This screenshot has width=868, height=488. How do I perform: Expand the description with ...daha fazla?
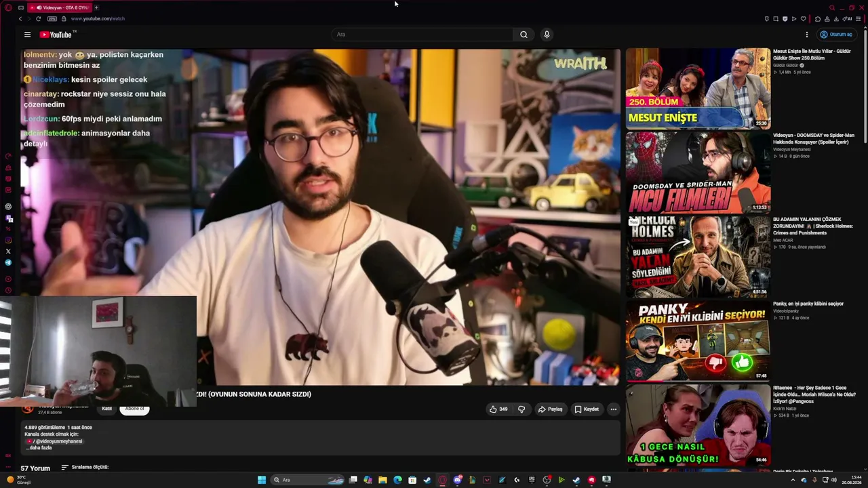point(39,448)
